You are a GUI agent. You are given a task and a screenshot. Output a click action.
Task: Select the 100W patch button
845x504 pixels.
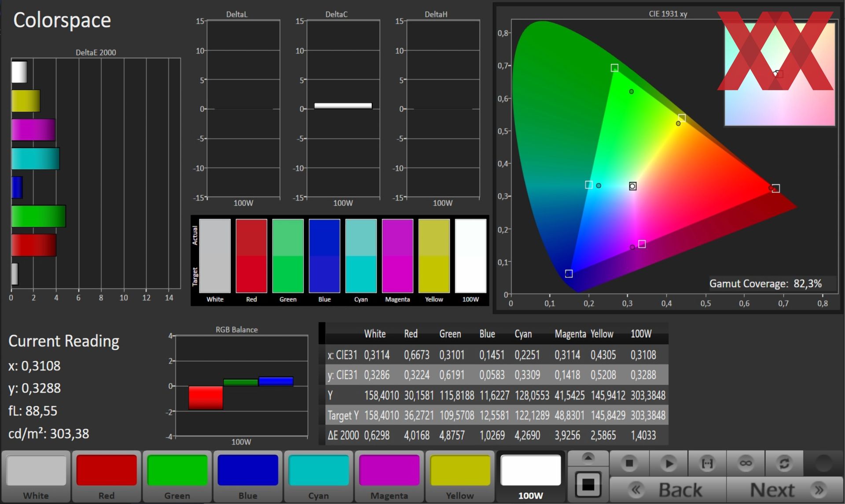click(x=530, y=477)
